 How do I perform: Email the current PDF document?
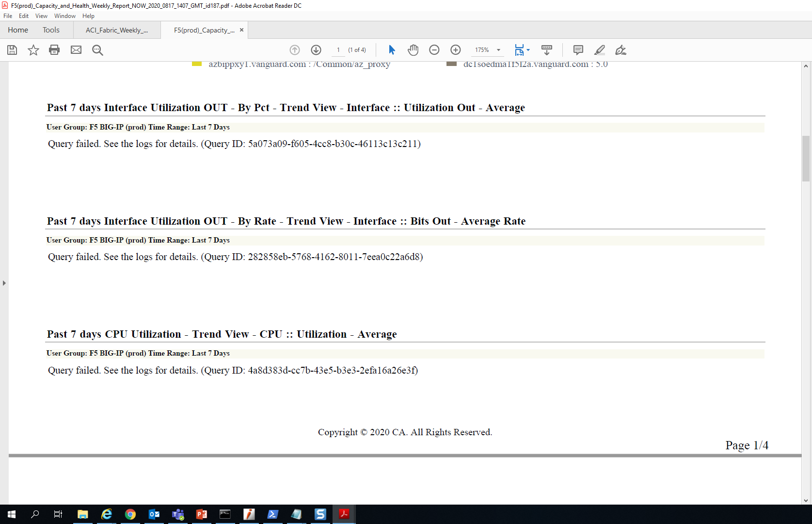pyautogui.click(x=76, y=50)
